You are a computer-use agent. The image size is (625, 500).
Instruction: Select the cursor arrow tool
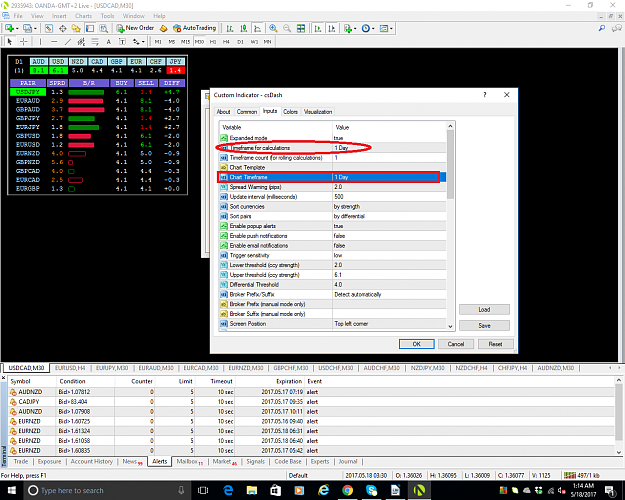click(10, 41)
